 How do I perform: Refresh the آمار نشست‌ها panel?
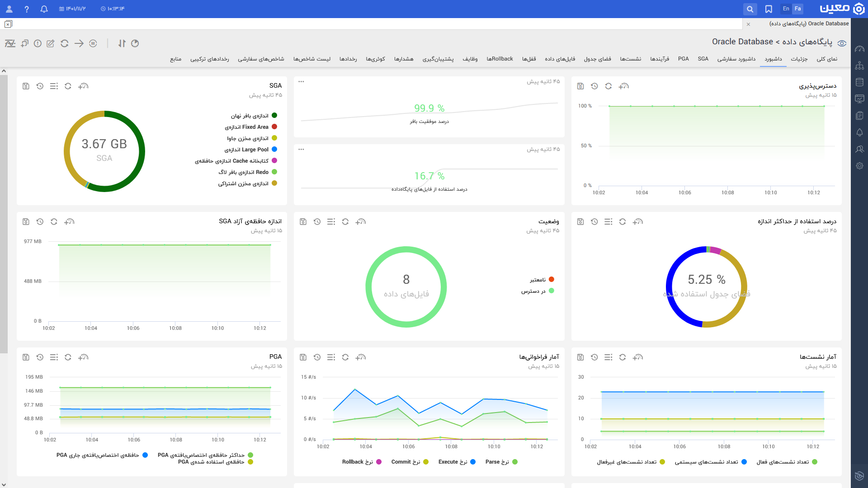click(622, 357)
